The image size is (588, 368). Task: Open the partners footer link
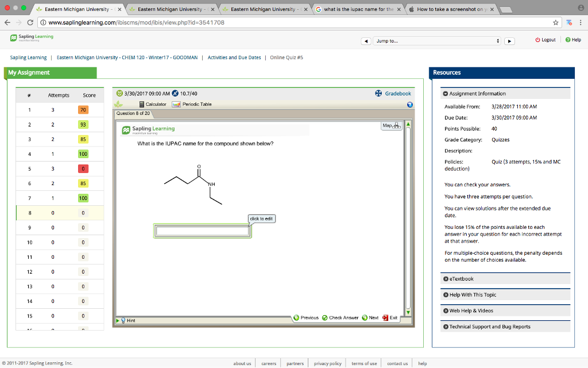pos(295,363)
